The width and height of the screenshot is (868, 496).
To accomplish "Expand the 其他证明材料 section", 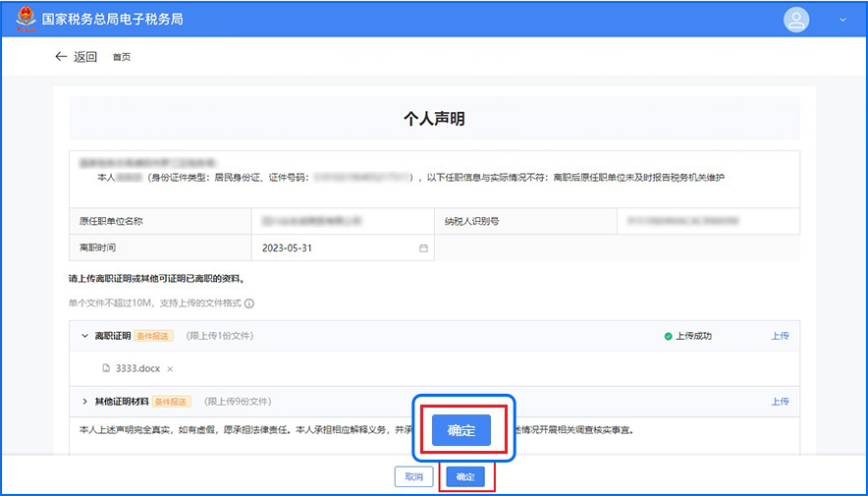I will pos(84,402).
